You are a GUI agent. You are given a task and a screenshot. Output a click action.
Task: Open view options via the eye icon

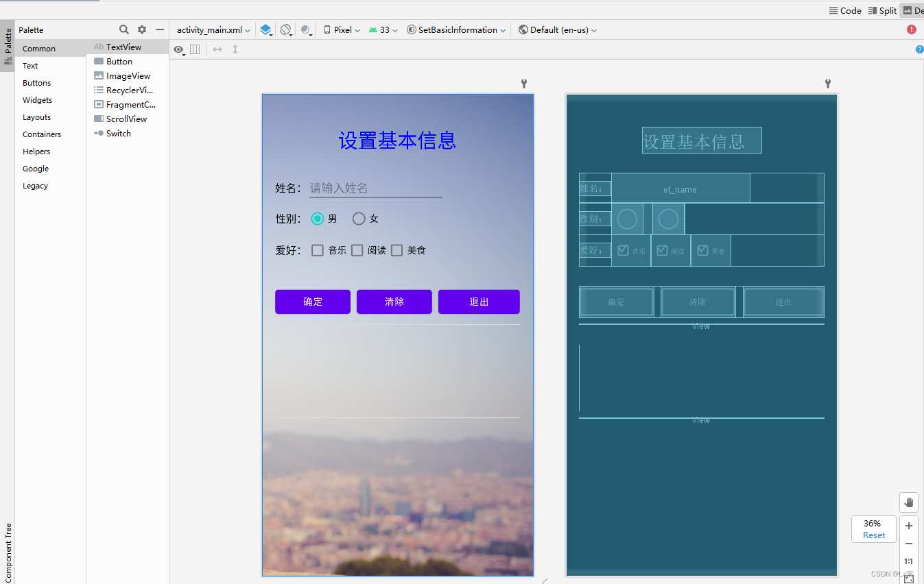(178, 49)
